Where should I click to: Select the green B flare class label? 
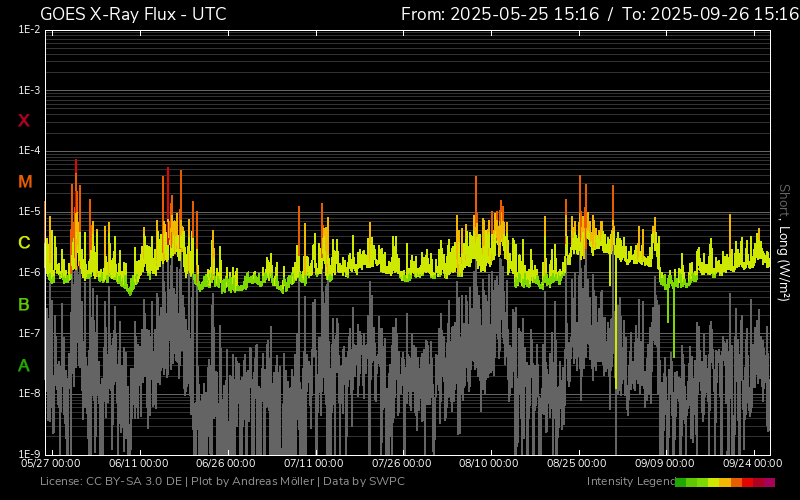click(x=24, y=304)
